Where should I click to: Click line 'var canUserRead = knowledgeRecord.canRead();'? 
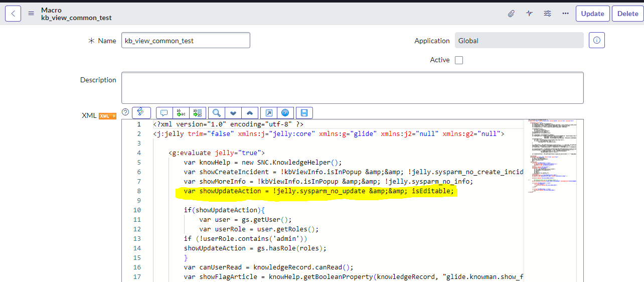coord(268,267)
